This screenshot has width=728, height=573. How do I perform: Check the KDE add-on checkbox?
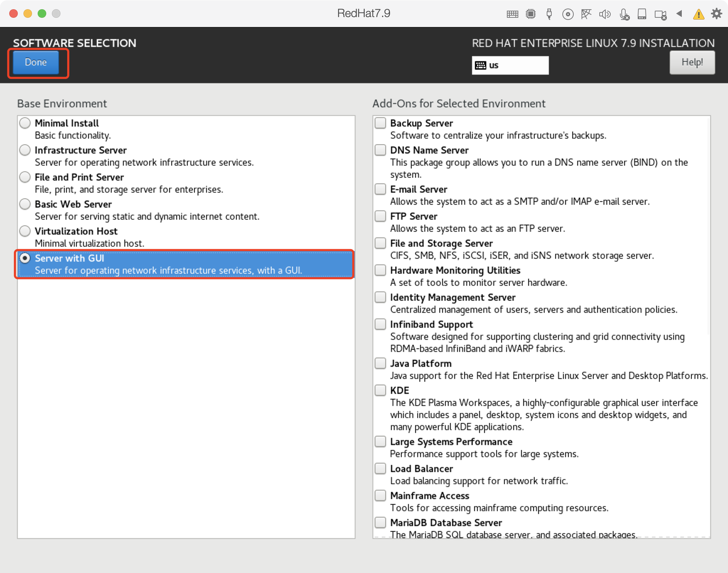point(380,390)
